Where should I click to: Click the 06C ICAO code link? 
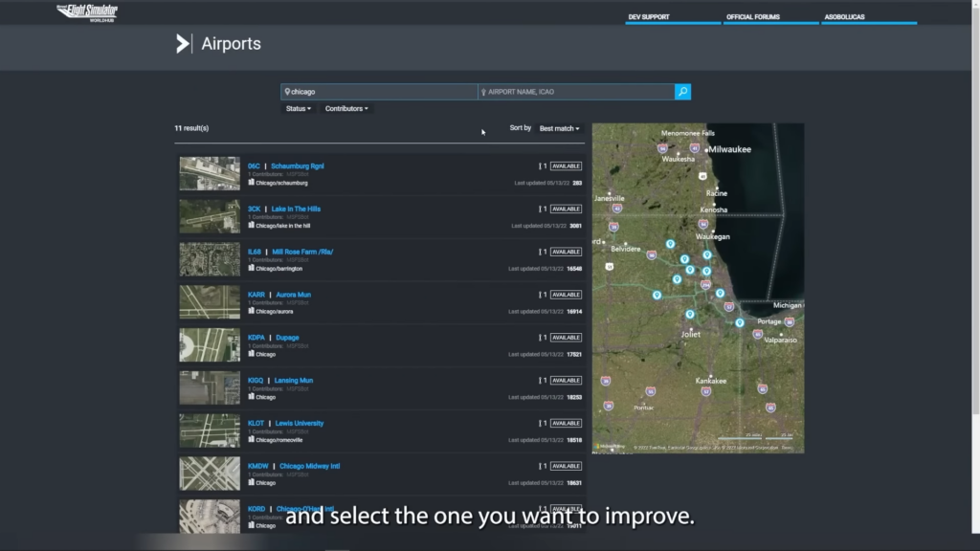[x=253, y=166]
